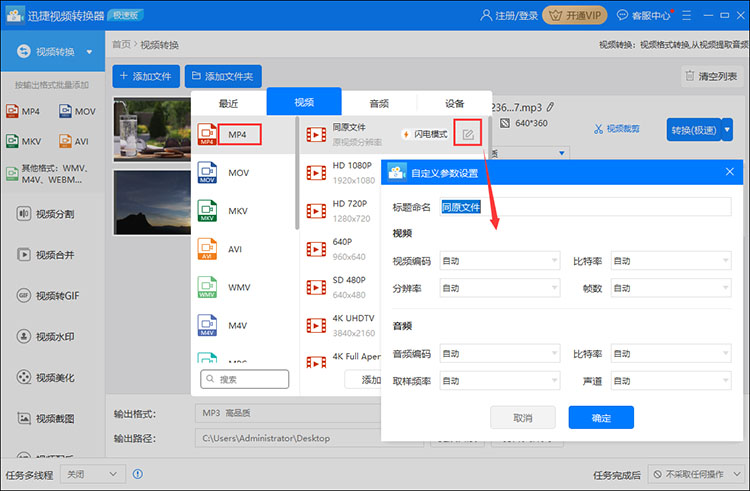Click 清空列表 clear list button

(712, 76)
